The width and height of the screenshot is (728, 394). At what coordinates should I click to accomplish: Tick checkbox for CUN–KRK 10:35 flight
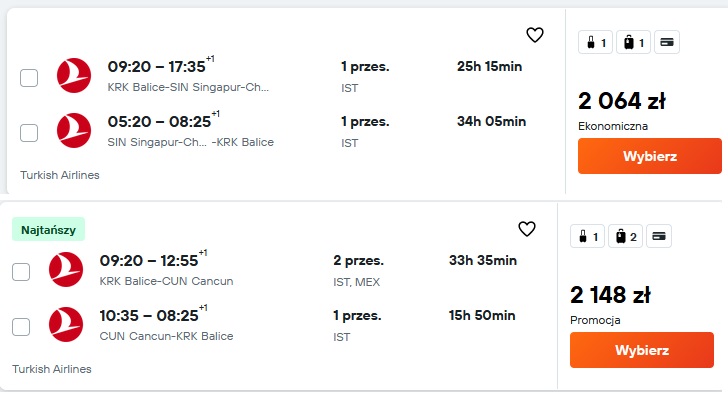[21, 327]
